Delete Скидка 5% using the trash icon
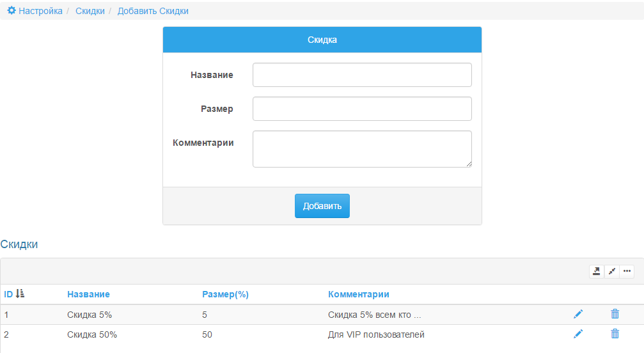This screenshot has width=644, height=353. (x=615, y=314)
